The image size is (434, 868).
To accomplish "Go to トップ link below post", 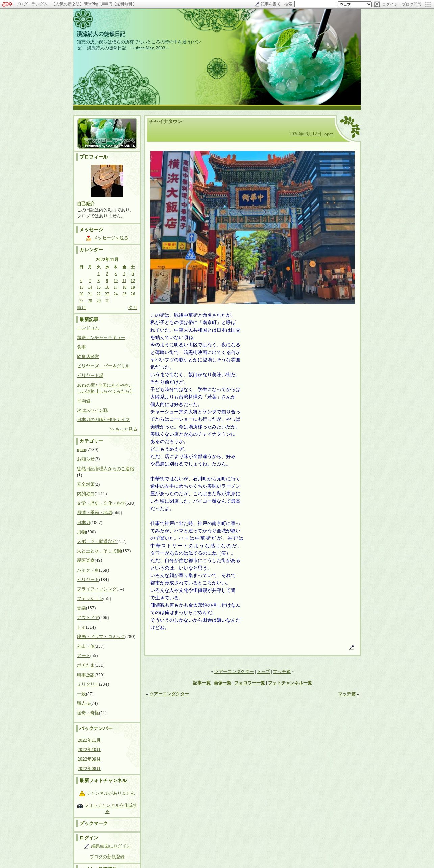I will coord(264,672).
